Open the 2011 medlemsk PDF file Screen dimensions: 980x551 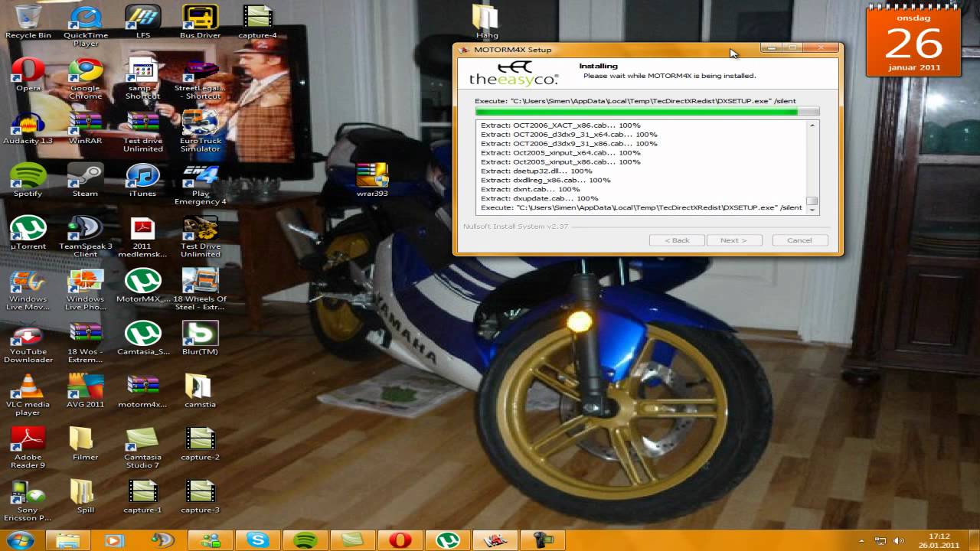pyautogui.click(x=143, y=236)
